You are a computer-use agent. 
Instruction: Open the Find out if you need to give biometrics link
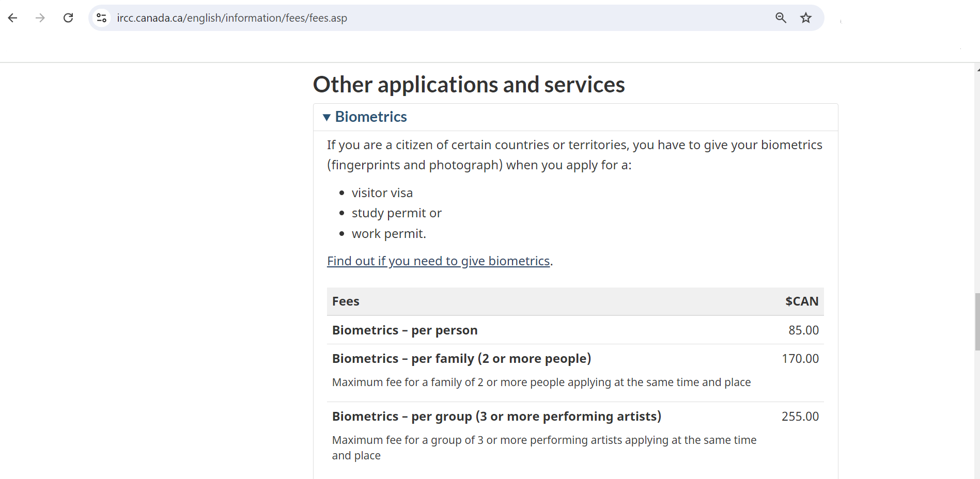pos(438,261)
